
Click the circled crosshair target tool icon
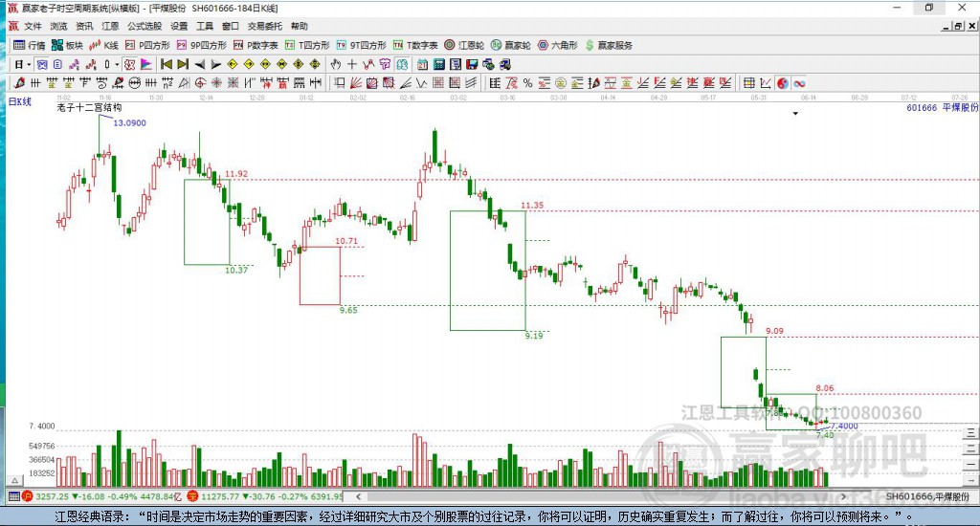[x=200, y=82]
